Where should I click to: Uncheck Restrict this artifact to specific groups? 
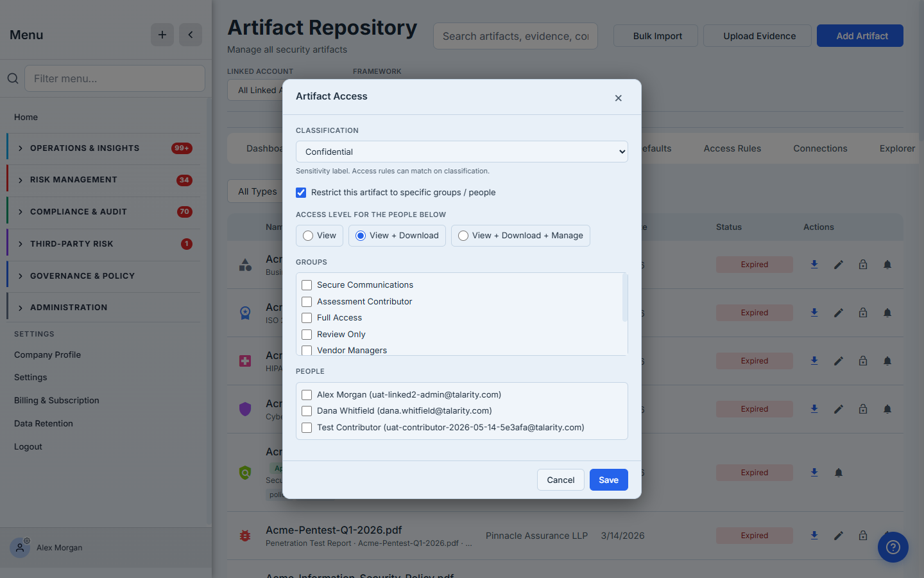pyautogui.click(x=301, y=193)
